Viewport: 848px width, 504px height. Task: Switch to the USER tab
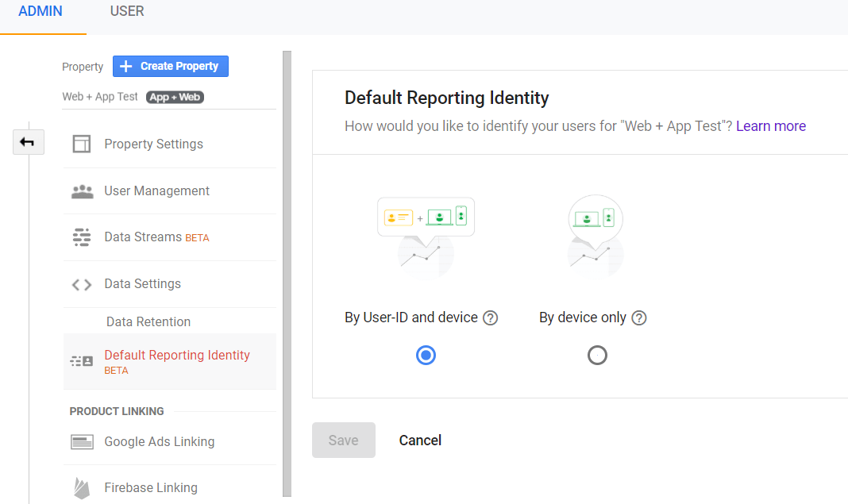[x=127, y=12]
